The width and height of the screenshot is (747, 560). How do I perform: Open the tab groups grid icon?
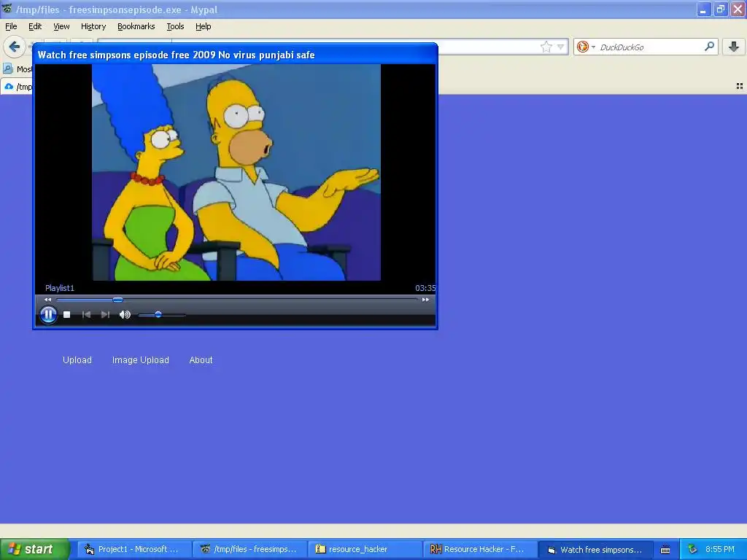click(x=740, y=86)
